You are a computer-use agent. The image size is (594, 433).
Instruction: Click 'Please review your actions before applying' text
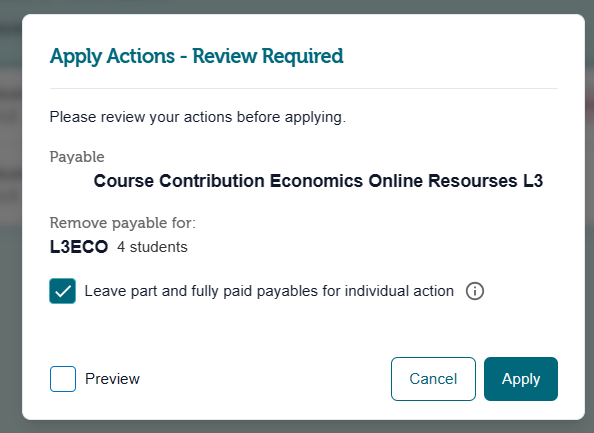pos(198,117)
